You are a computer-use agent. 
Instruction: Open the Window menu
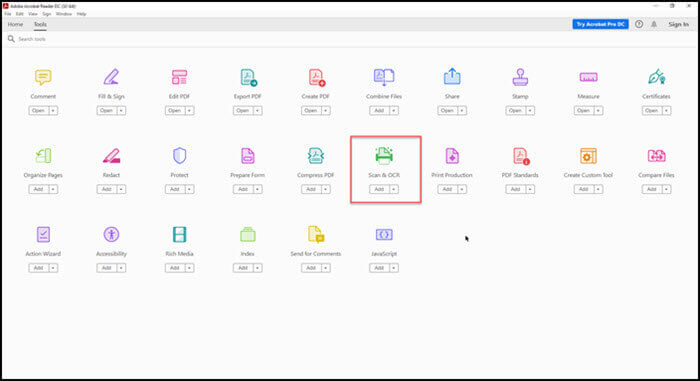pyautogui.click(x=64, y=14)
